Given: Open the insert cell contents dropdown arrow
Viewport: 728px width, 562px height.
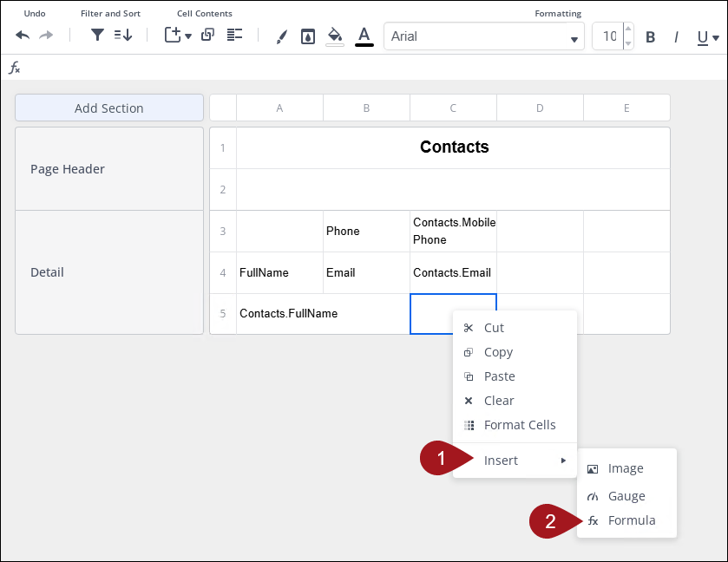Looking at the screenshot, I should [188, 36].
